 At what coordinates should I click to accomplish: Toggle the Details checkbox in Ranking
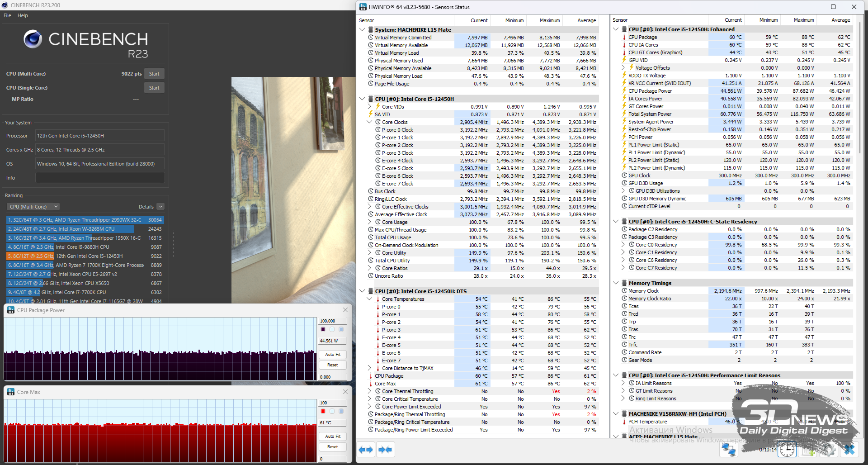tap(160, 207)
